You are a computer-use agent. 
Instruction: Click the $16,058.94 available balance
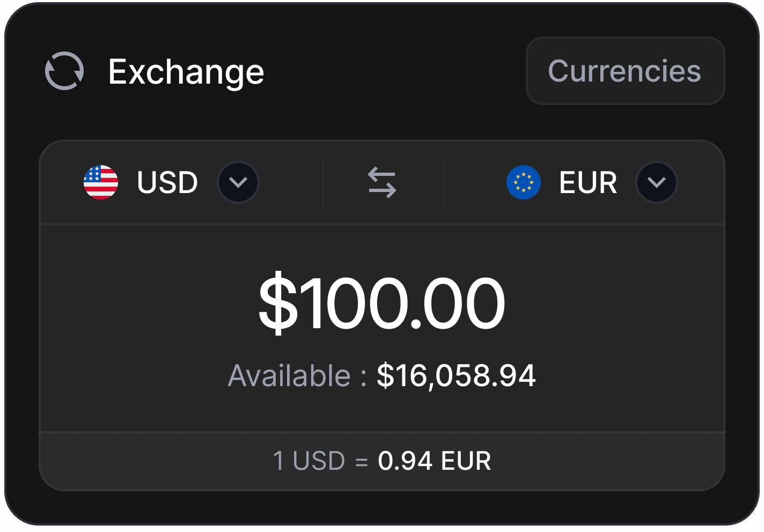456,375
